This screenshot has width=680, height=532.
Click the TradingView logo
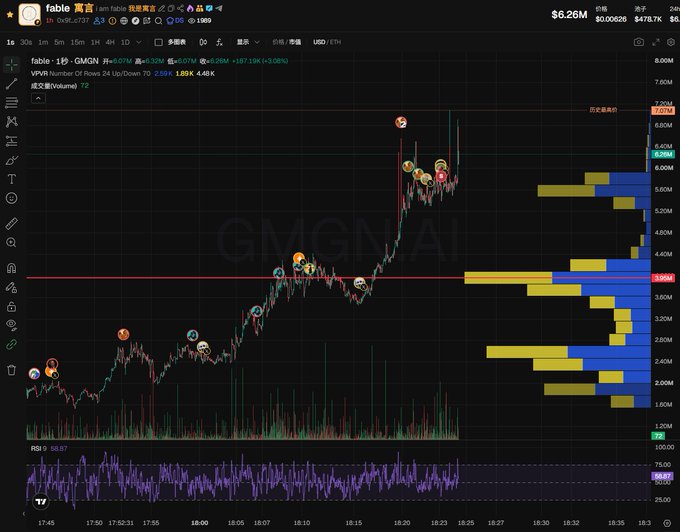pos(41,502)
